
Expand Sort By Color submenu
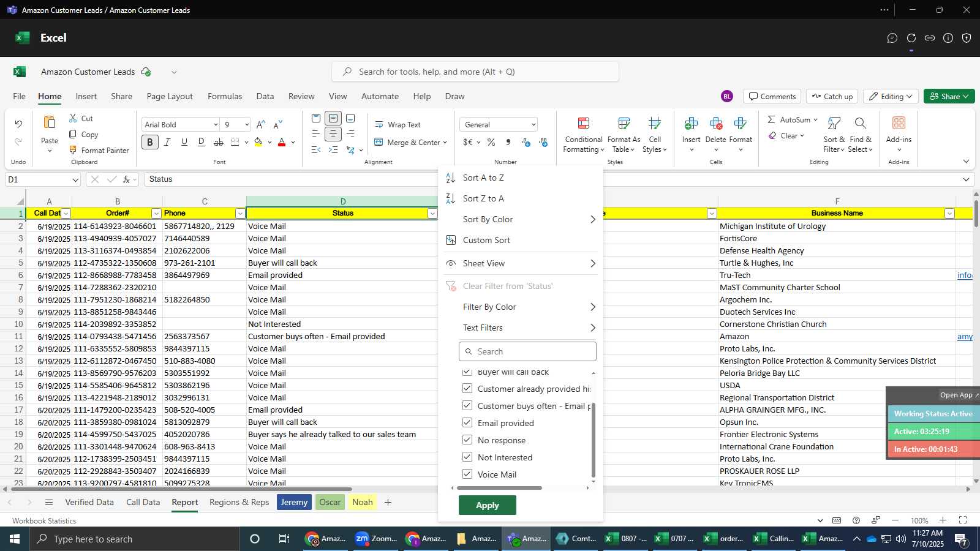click(x=521, y=219)
